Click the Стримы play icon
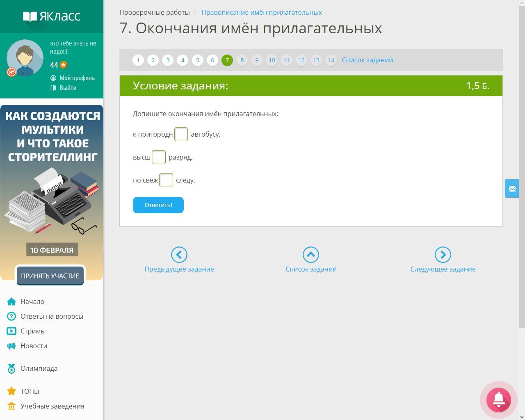Viewport: 525px width, 420px height. (x=11, y=331)
